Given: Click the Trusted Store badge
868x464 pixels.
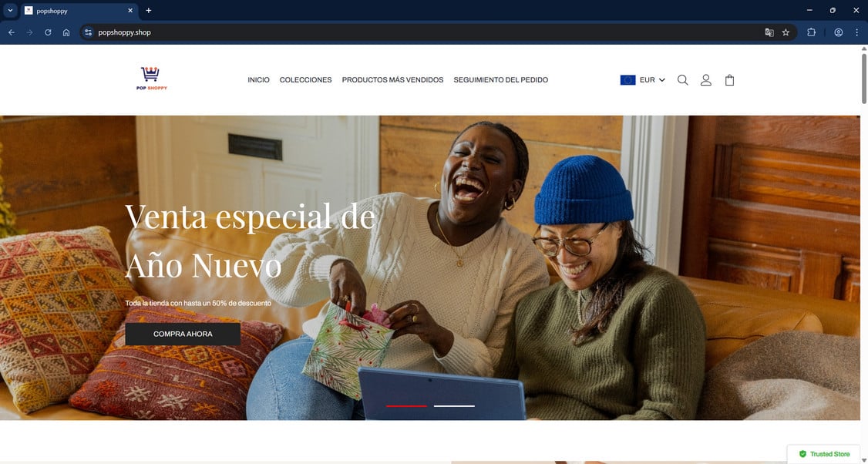Looking at the screenshot, I should [x=824, y=454].
